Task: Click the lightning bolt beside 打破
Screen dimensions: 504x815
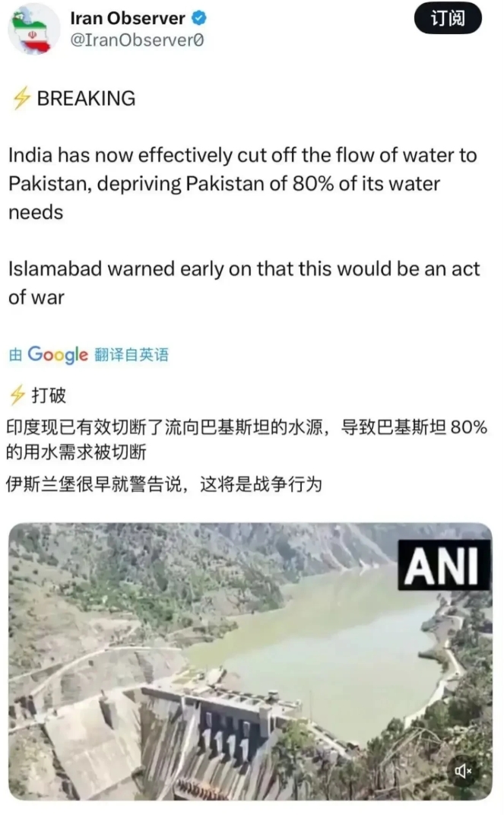Action: click(x=17, y=395)
